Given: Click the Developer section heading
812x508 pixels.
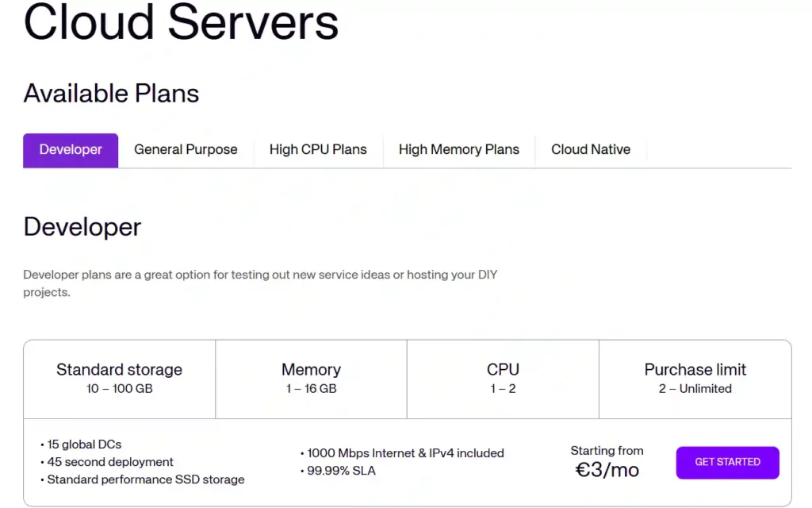Looking at the screenshot, I should (82, 228).
